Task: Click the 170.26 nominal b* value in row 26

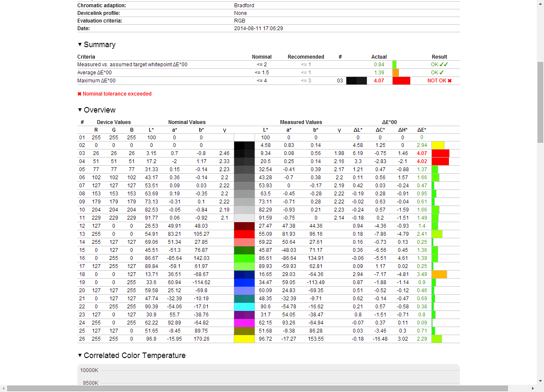Action: (x=201, y=339)
